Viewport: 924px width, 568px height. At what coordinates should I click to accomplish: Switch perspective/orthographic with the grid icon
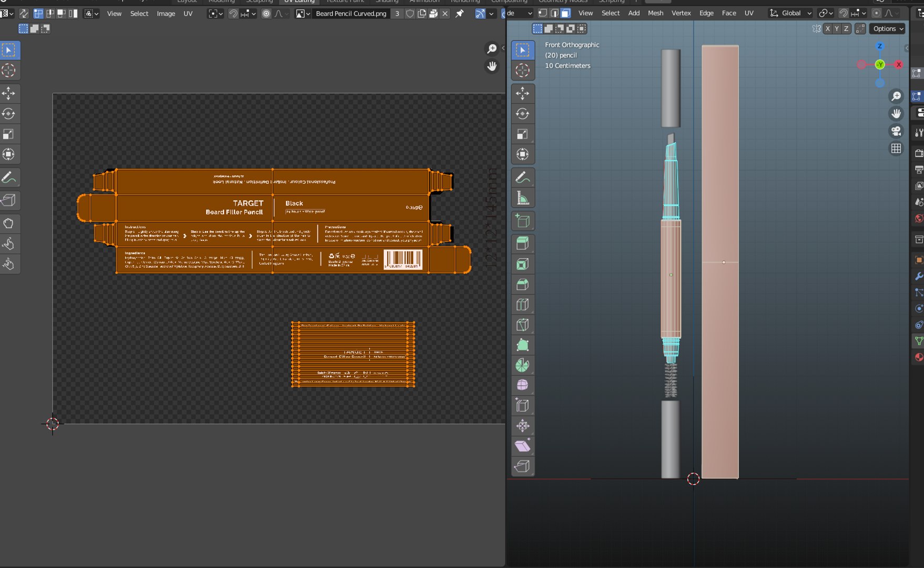(x=896, y=149)
